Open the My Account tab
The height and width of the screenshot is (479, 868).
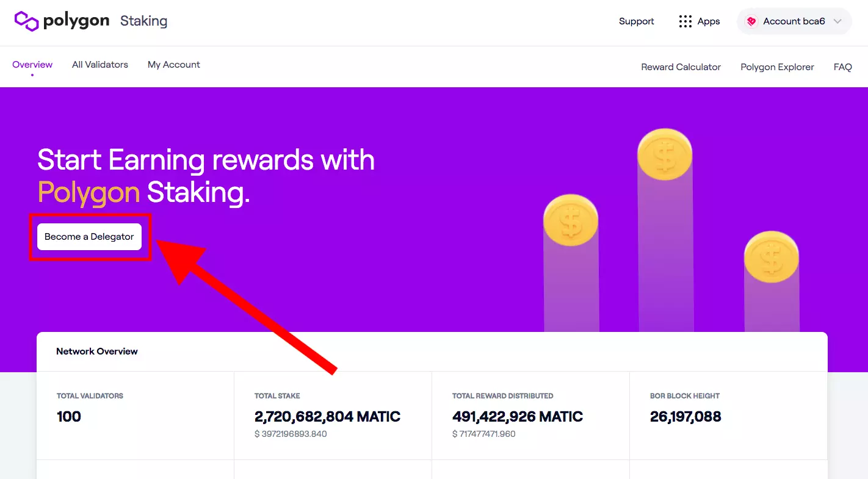pyautogui.click(x=173, y=65)
